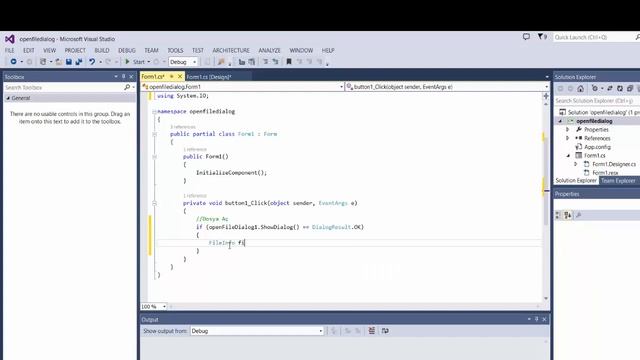
Task: Select the openfiledialog project node
Action: pos(594,121)
